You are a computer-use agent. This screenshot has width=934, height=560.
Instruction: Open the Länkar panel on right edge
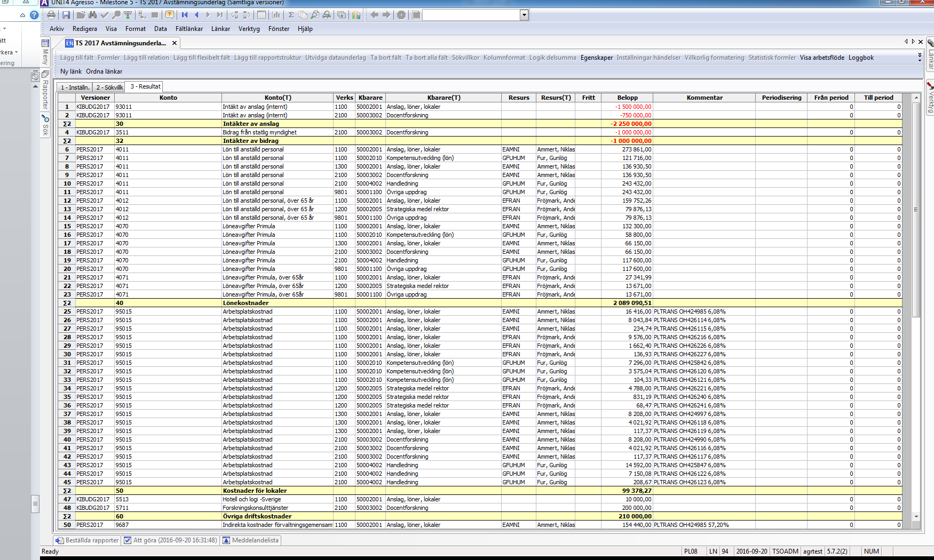tap(930, 54)
